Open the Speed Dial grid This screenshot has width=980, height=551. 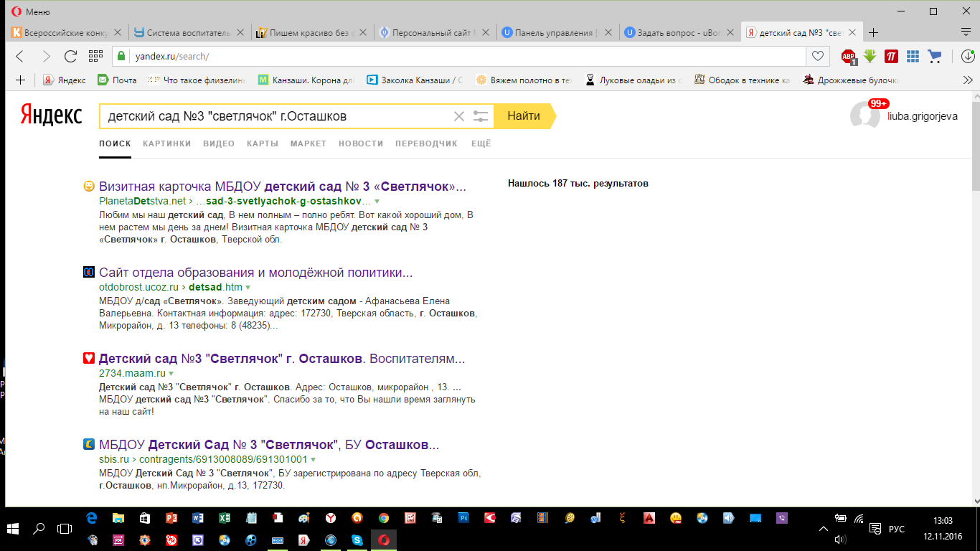95,56
